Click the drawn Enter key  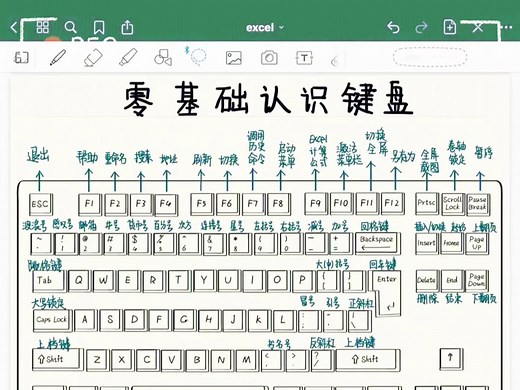click(387, 293)
